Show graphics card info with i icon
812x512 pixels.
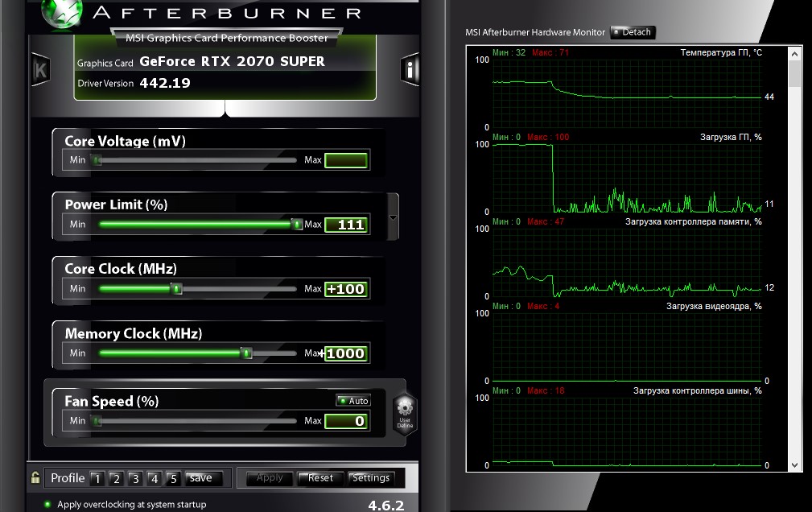click(410, 69)
